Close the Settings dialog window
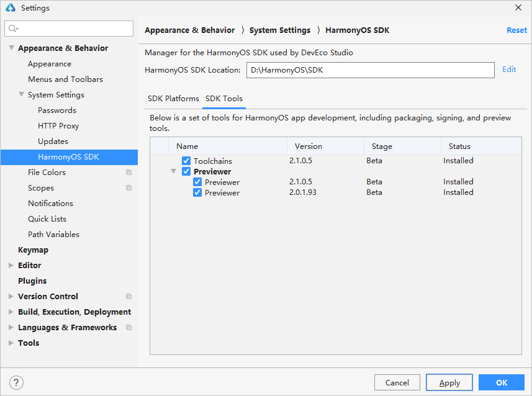The image size is (532, 396). click(518, 7)
